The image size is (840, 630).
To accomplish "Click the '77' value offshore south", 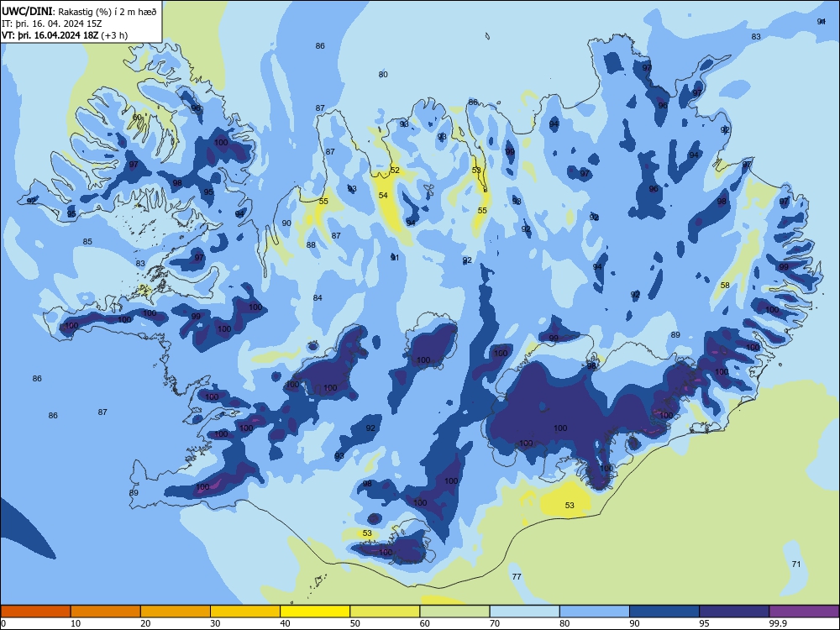I will (517, 576).
